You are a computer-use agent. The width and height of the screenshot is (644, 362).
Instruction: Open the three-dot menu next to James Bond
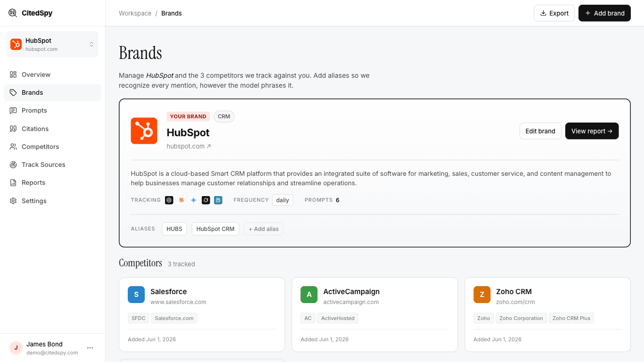90,348
